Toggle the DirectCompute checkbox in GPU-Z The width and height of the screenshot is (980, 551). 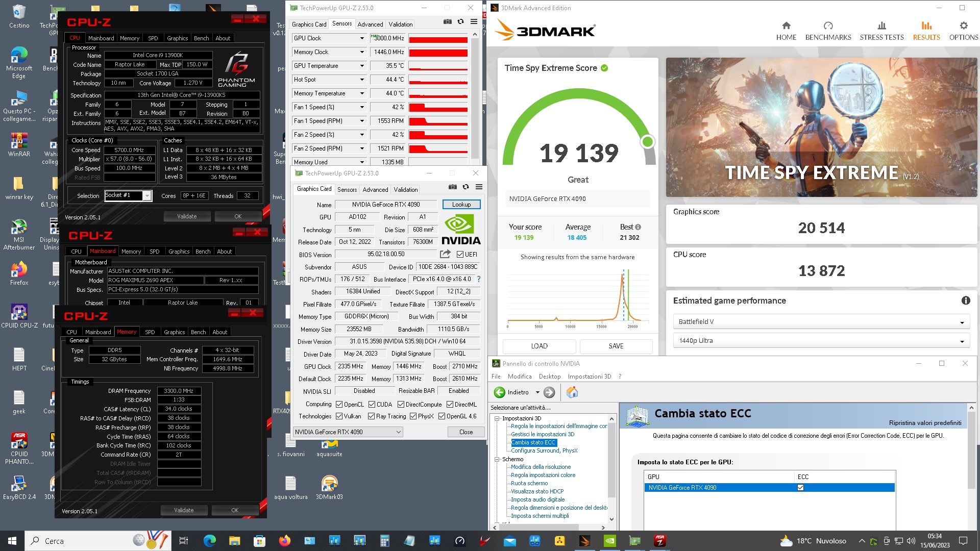pyautogui.click(x=401, y=405)
